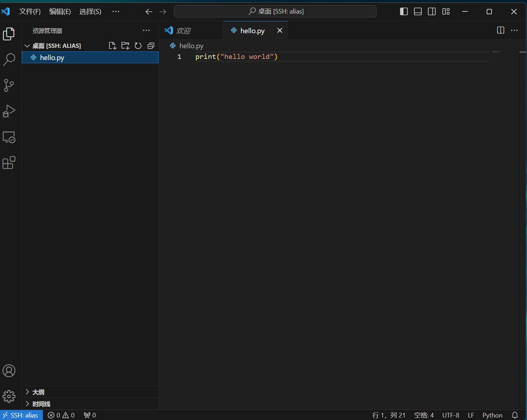Viewport: 527px width, 420px height.
Task: Open the 选择(S) menu
Action: 90,11
